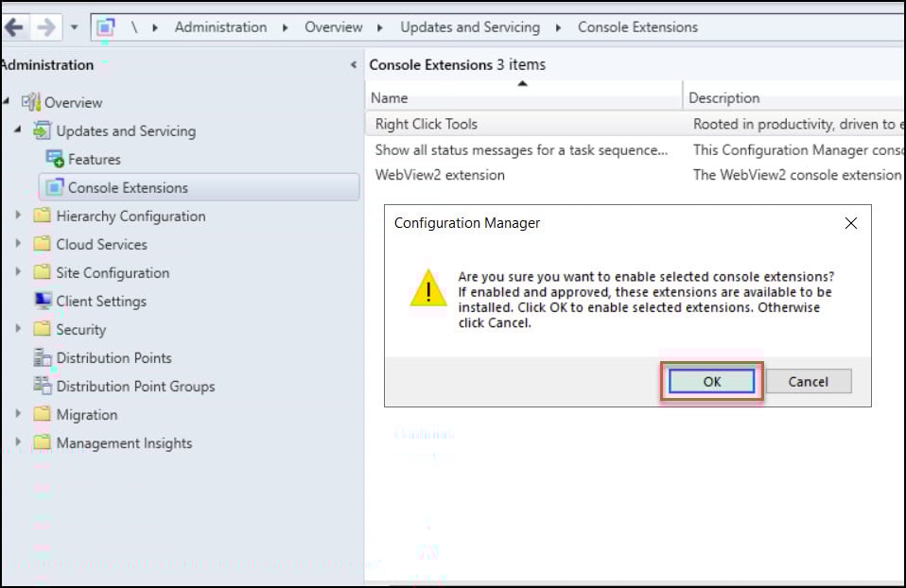
Task: Sort list by Name column header
Action: (524, 97)
